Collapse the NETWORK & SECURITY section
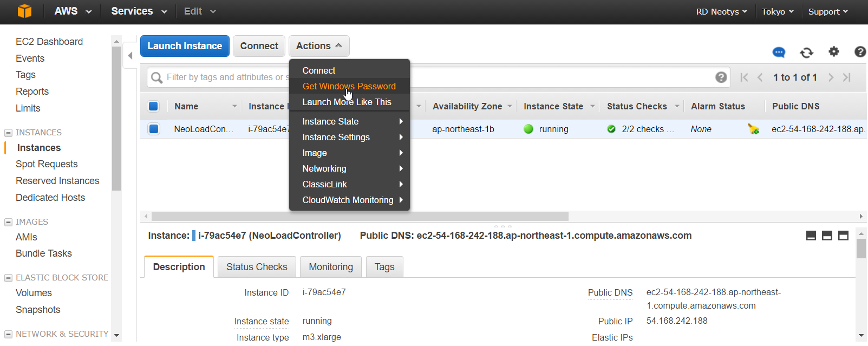The height and width of the screenshot is (346, 868). pyautogui.click(x=8, y=334)
